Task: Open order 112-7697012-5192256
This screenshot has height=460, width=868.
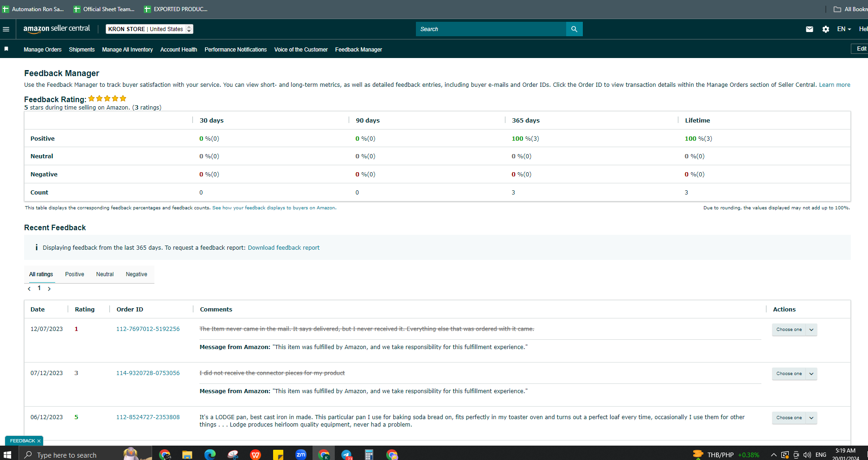Action: click(x=148, y=329)
